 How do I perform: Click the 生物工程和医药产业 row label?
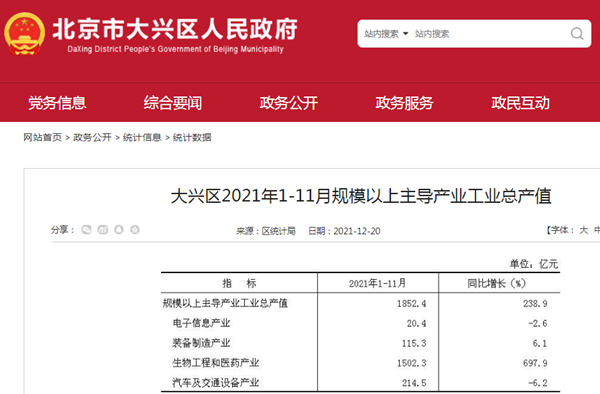(215, 363)
